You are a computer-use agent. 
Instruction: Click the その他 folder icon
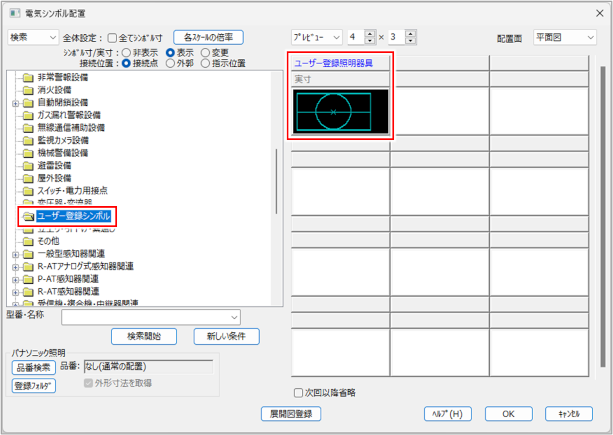click(x=28, y=241)
